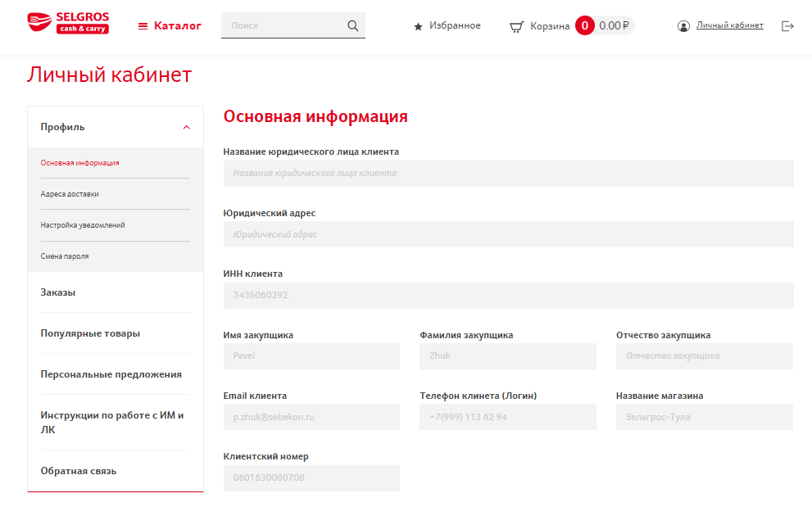Open Популярные товары section
812x507 pixels.
(x=90, y=333)
